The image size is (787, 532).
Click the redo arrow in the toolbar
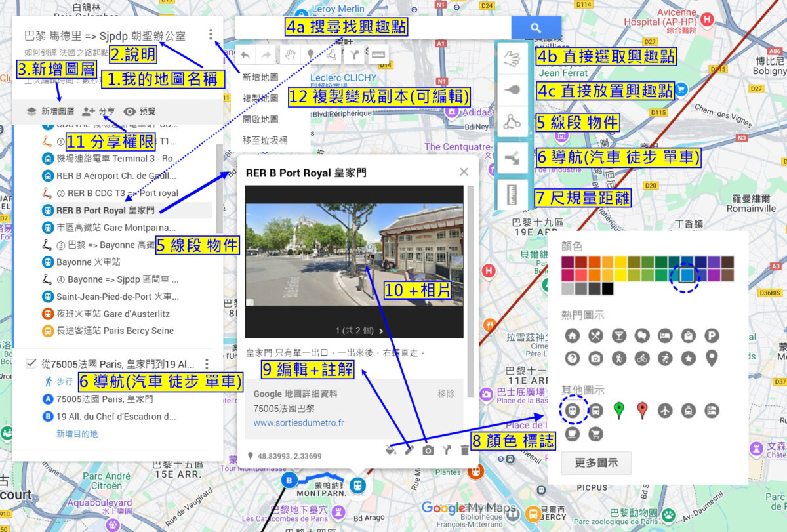[x=267, y=56]
